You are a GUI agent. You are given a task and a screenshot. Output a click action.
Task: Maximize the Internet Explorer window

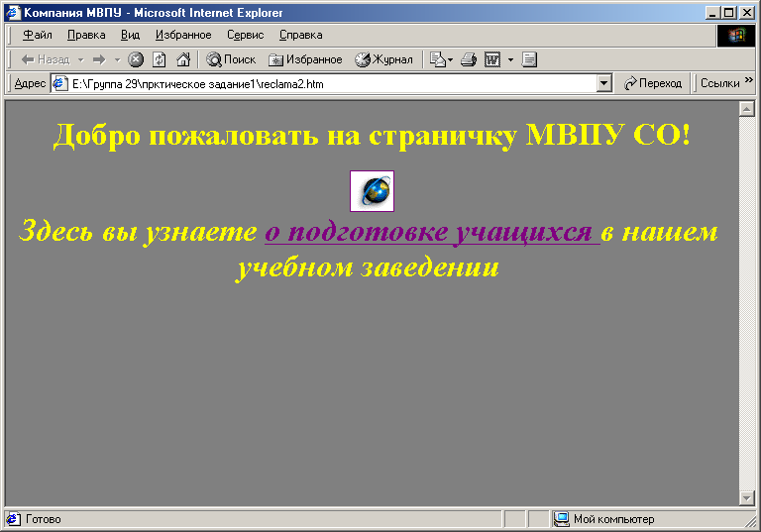tap(728, 13)
